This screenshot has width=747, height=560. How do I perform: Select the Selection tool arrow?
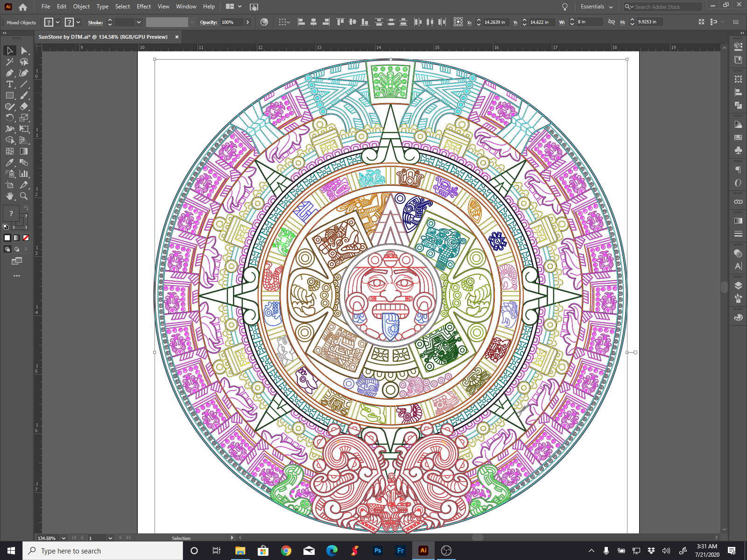coord(10,50)
